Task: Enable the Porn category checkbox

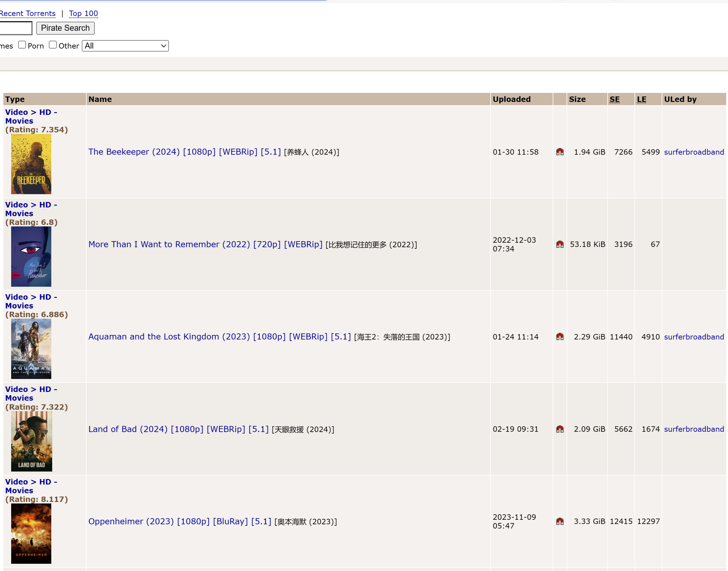Action: 22,45
